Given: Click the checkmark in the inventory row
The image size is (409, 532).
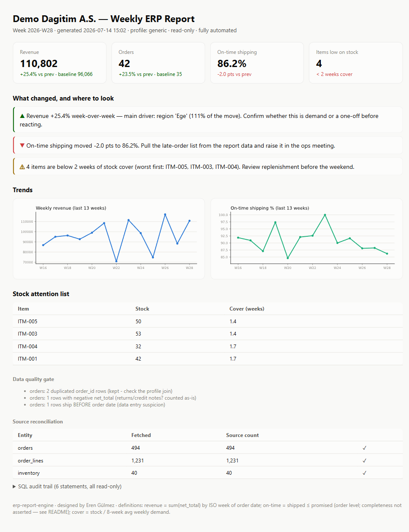Looking at the screenshot, I should 364,473.
